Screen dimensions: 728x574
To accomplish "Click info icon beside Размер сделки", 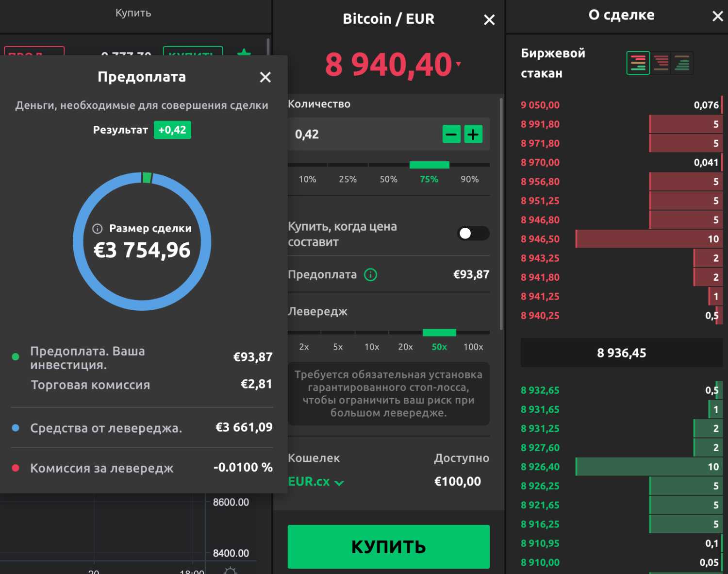I will [98, 229].
